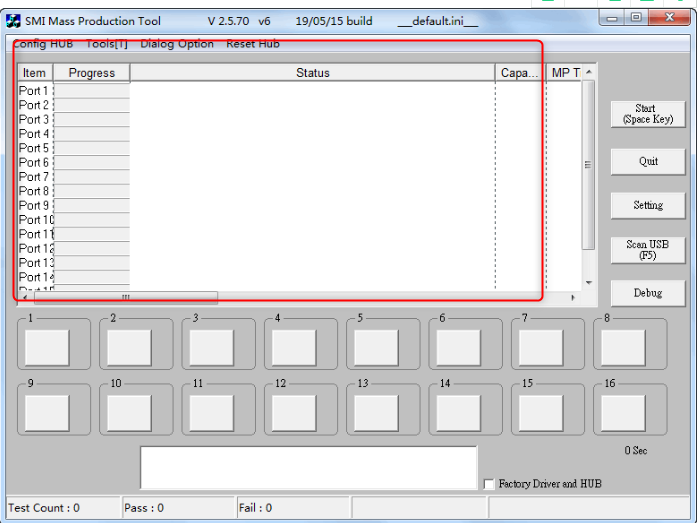This screenshot has width=700, height=523.
Task: Click port slot 5 box
Action: coord(376,348)
